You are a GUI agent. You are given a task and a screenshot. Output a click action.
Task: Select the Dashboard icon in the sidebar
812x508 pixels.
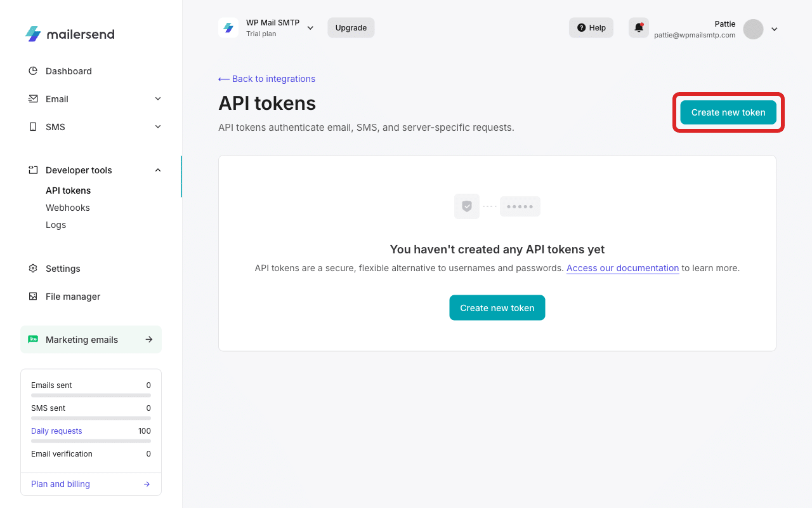click(x=32, y=70)
